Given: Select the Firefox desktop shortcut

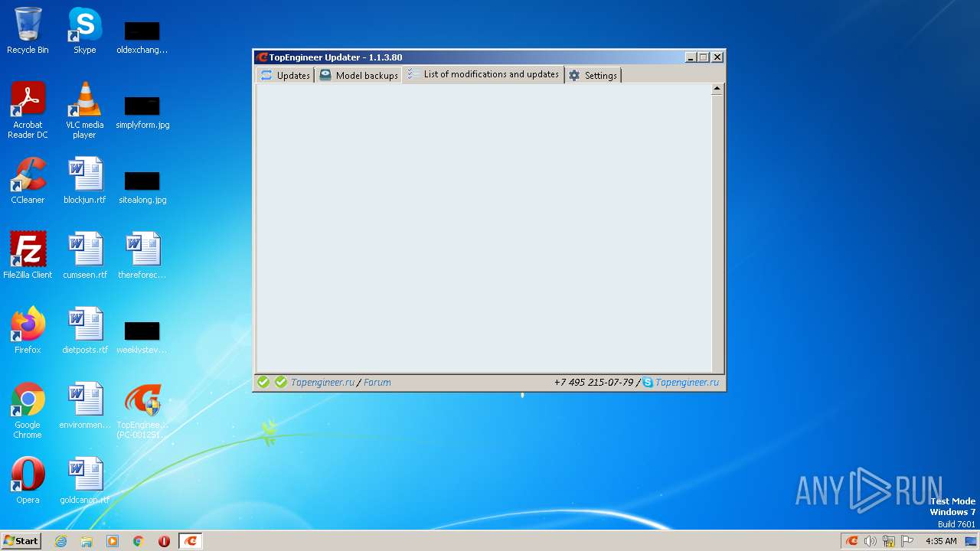Looking at the screenshot, I should tap(28, 331).
